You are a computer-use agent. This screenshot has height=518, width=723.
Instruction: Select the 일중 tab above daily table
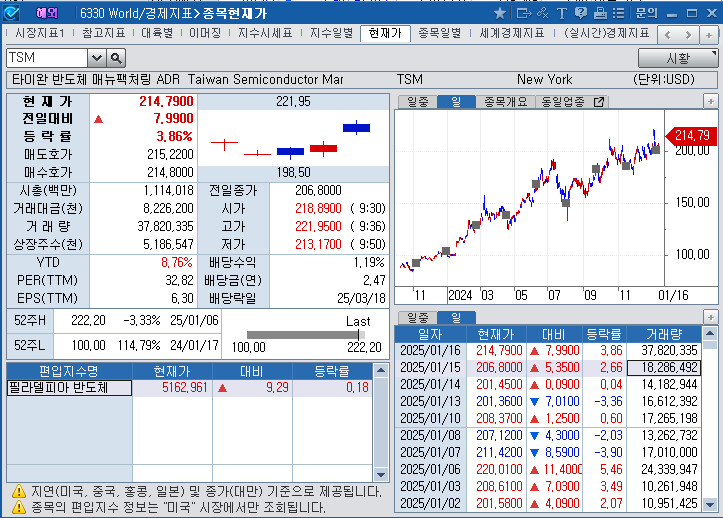click(417, 318)
